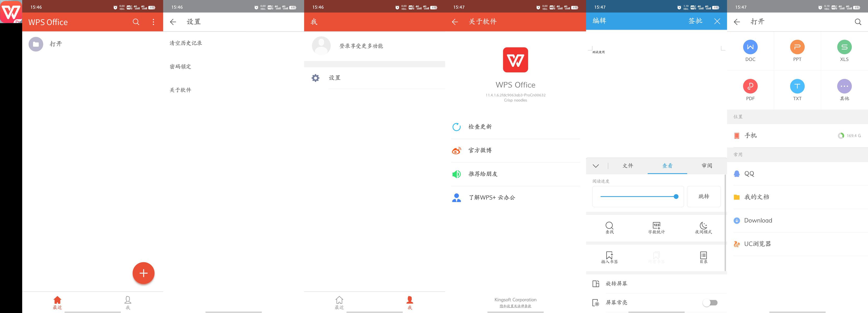The width and height of the screenshot is (868, 313).
Task: Tap the folder icon next to 打开 on the home screen
Action: (x=36, y=44)
